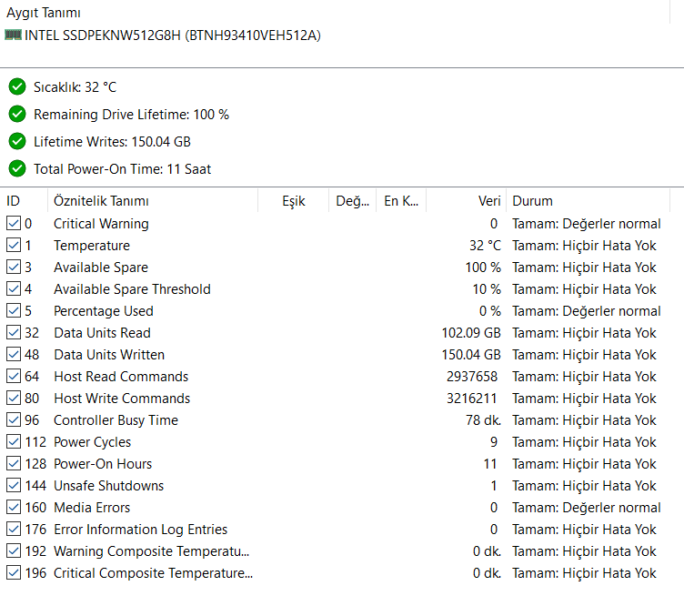Viewport: 684px width, 616px height.
Task: Select the Error Information Log Entries row
Action: click(x=141, y=530)
